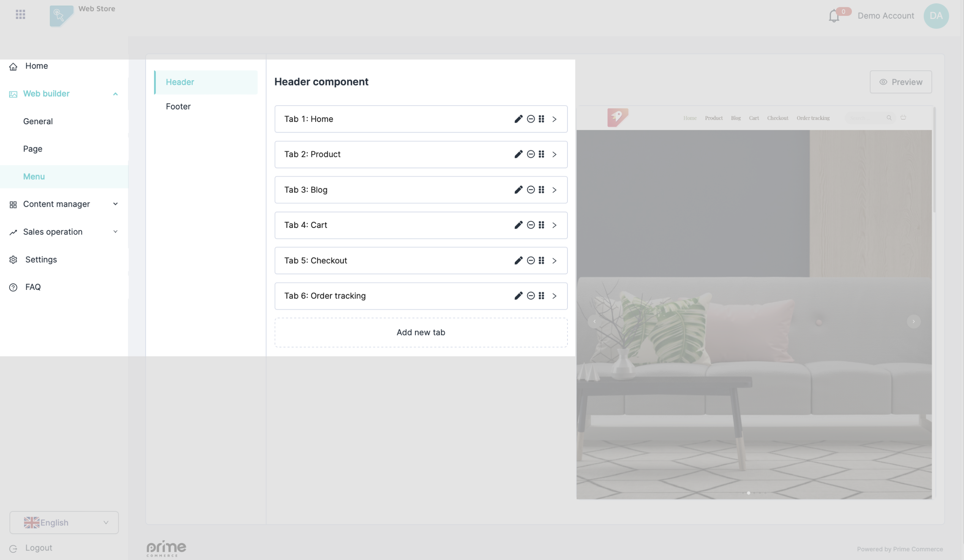Remove Tab 5: Checkout with the minus icon
Viewport: 964px width, 560px height.
coord(531,261)
